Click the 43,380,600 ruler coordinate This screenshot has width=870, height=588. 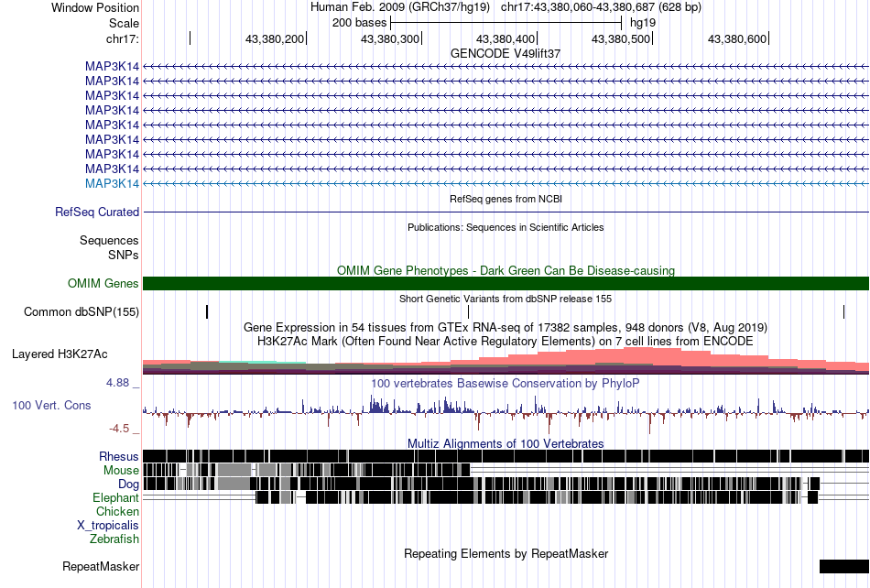coord(737,38)
